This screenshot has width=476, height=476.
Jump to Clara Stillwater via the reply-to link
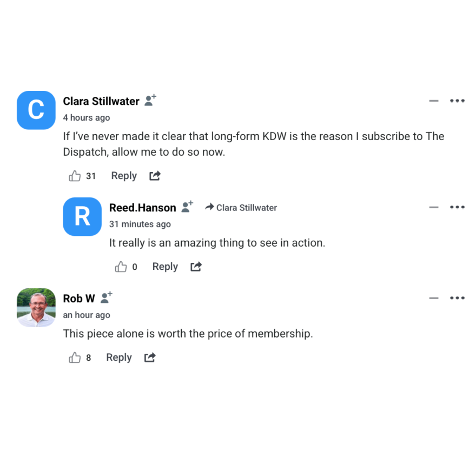click(x=241, y=207)
